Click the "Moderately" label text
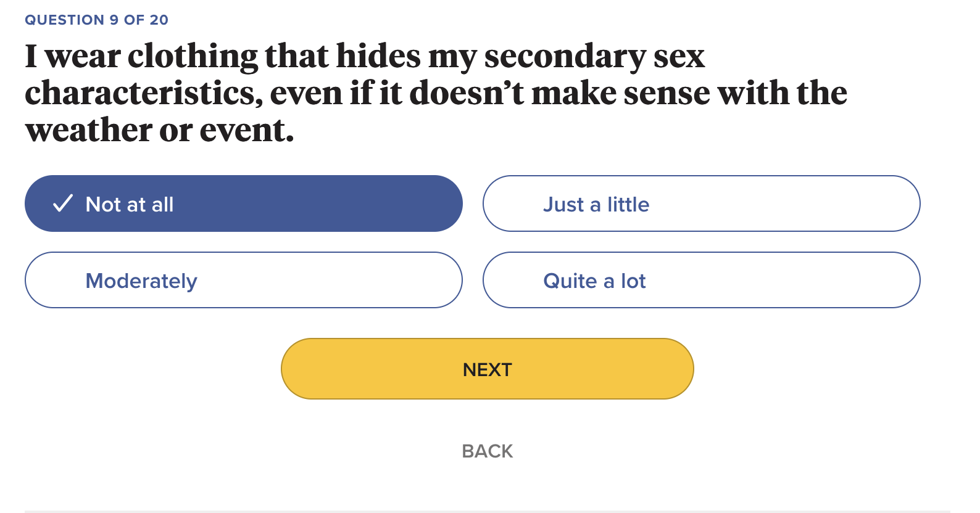Image resolution: width=980 pixels, height=513 pixels. pyautogui.click(x=141, y=281)
